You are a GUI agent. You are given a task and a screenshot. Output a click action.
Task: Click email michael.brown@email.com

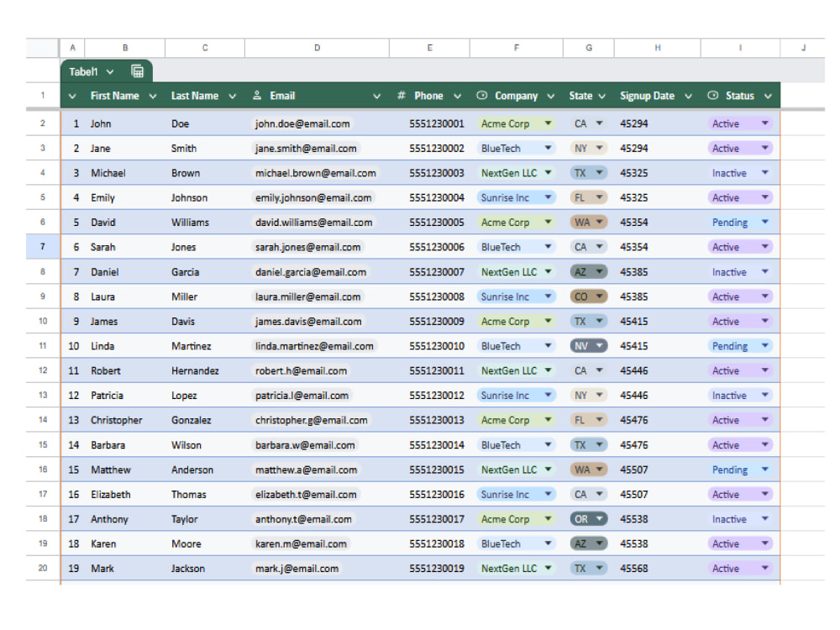coord(316,173)
